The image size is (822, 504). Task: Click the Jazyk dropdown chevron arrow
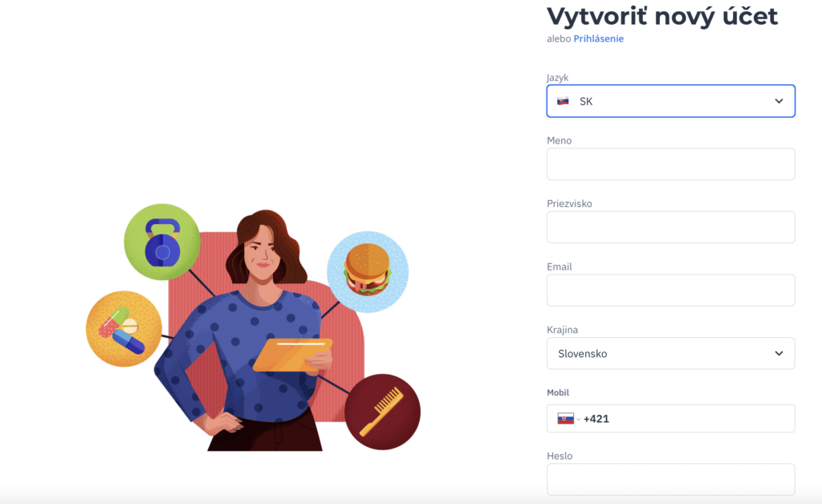[779, 101]
